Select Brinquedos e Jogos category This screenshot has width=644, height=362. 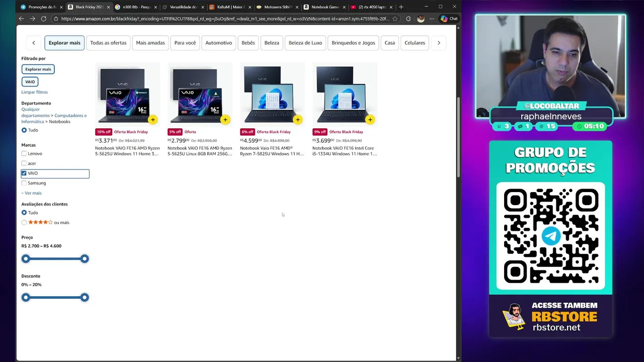(x=353, y=43)
